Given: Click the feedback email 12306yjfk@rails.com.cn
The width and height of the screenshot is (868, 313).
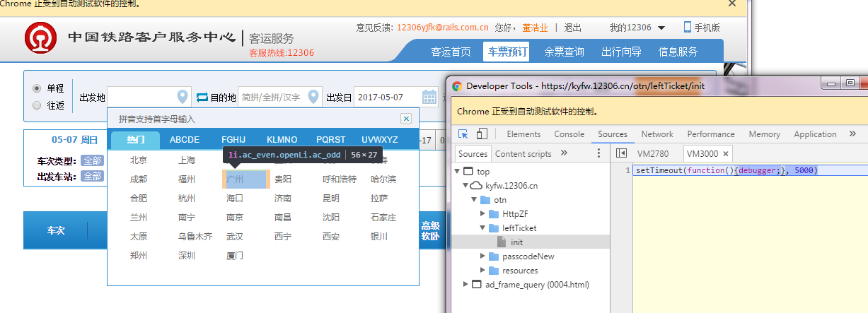Looking at the screenshot, I should click(x=443, y=28).
